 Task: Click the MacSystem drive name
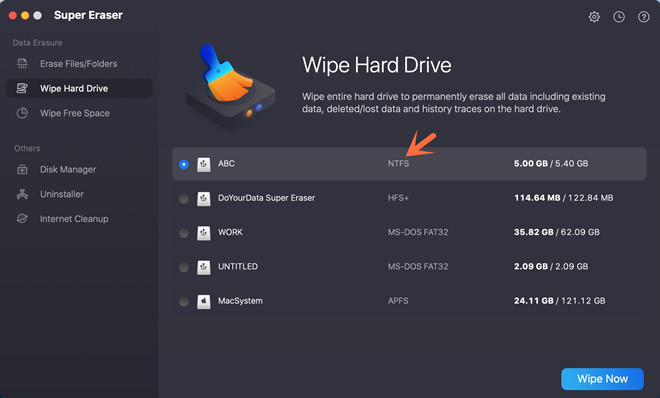coord(240,301)
